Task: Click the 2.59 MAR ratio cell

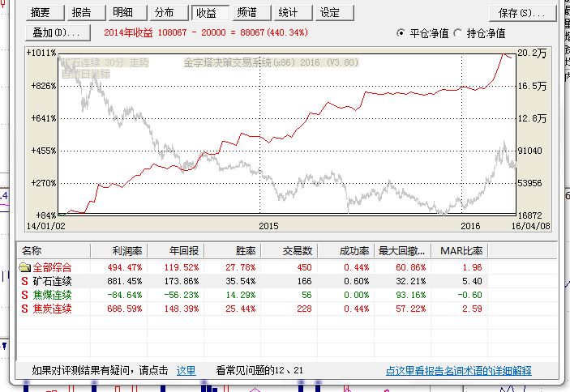Action: point(472,309)
